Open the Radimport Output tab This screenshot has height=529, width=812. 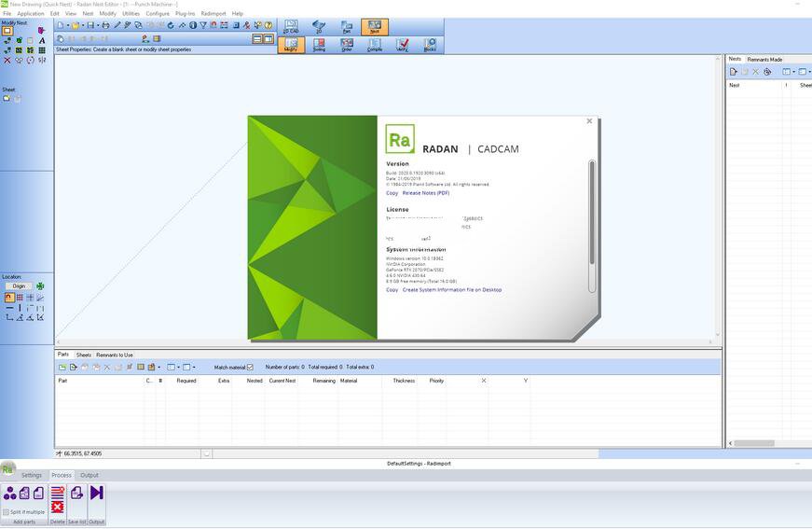click(89, 475)
